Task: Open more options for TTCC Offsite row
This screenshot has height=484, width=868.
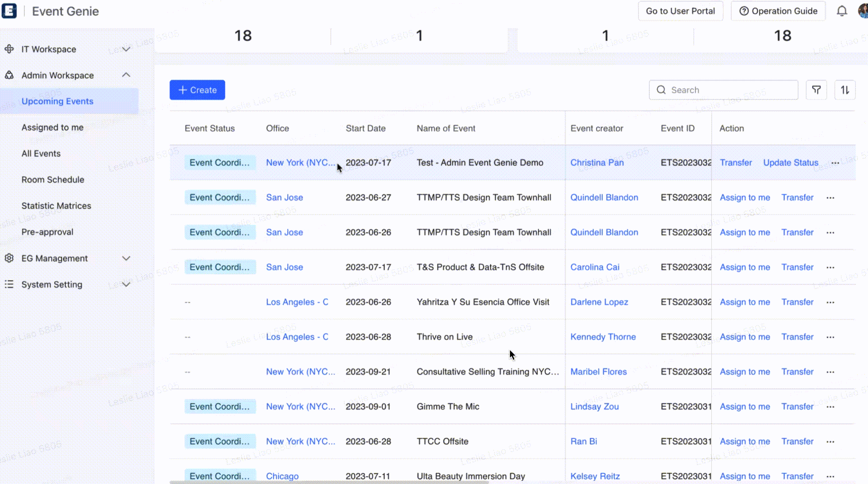Action: [830, 442]
